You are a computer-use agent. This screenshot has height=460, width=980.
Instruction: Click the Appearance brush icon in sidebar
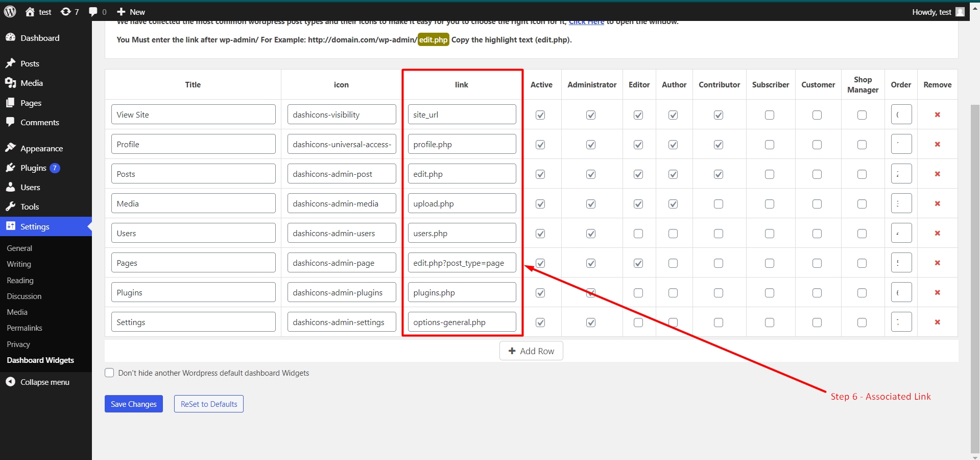point(10,148)
